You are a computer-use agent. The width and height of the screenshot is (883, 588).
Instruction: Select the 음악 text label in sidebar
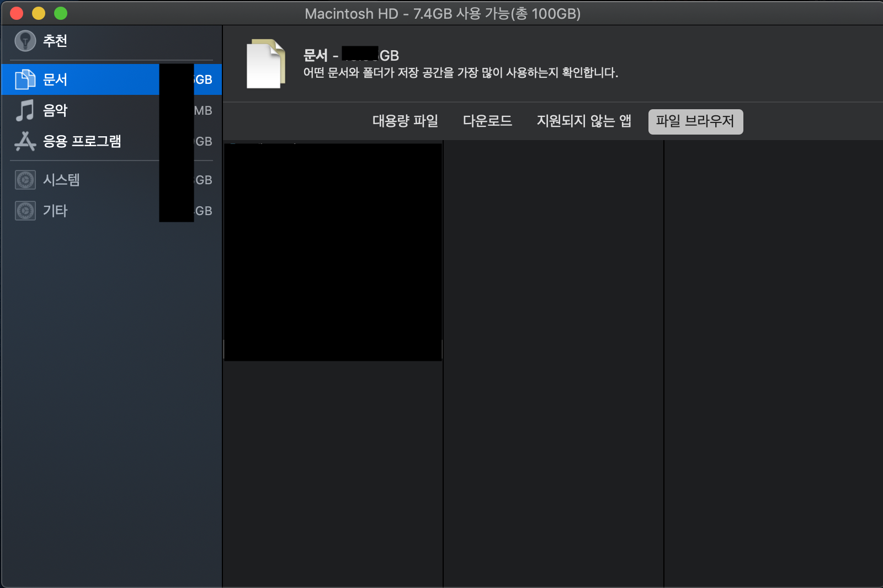[55, 110]
